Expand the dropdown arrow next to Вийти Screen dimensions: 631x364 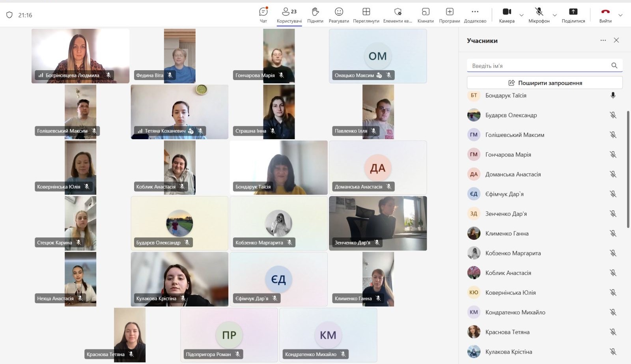(620, 15)
